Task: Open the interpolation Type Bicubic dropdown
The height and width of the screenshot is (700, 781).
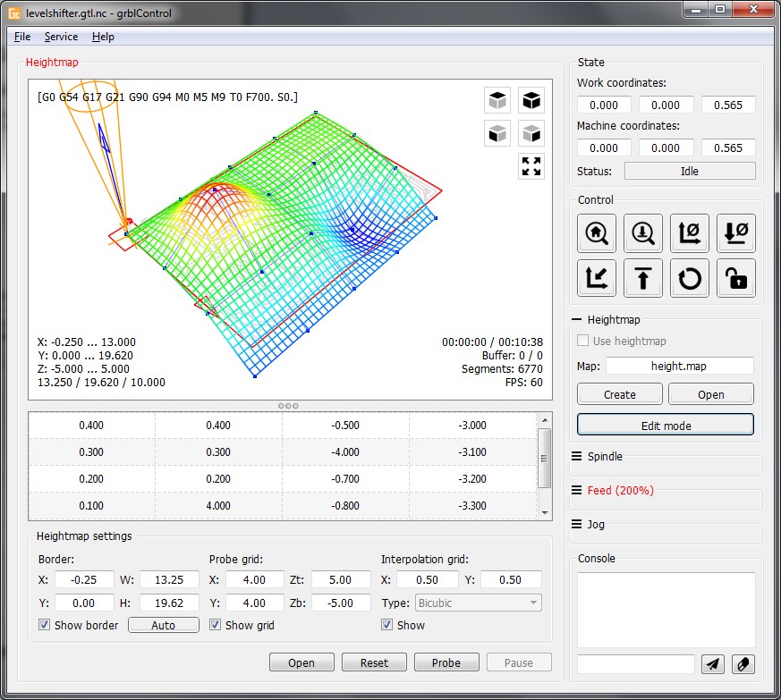Action: coord(477,603)
